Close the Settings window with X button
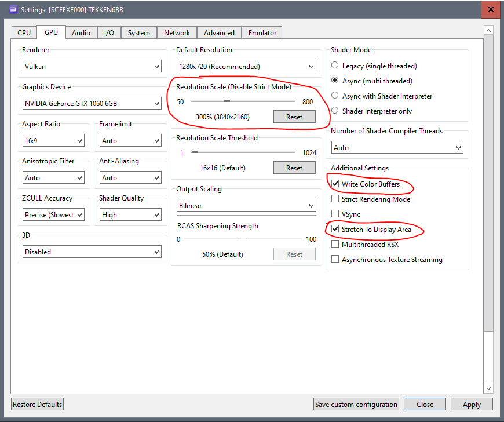Viewport: 504px width, 422px height. pos(490,9)
